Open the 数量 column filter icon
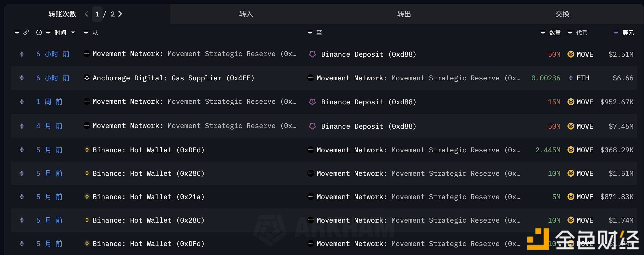The width and height of the screenshot is (644, 255). tap(543, 33)
